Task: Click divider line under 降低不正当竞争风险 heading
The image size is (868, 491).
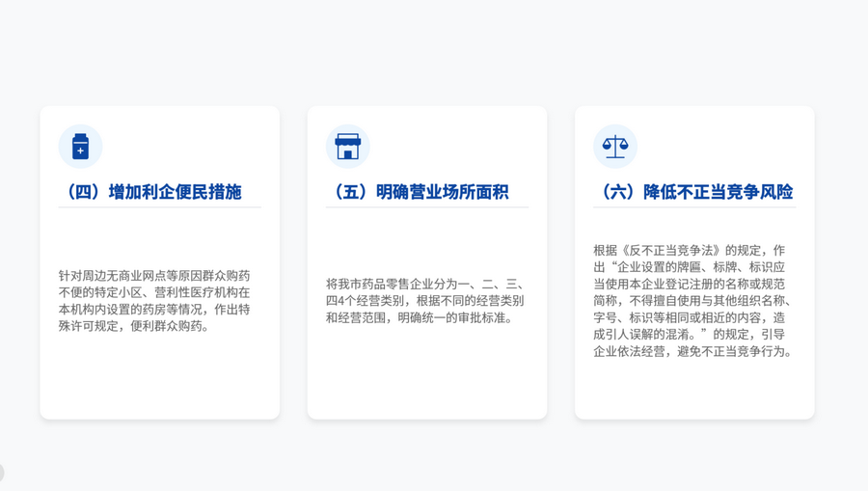Action: pyautogui.click(x=693, y=207)
